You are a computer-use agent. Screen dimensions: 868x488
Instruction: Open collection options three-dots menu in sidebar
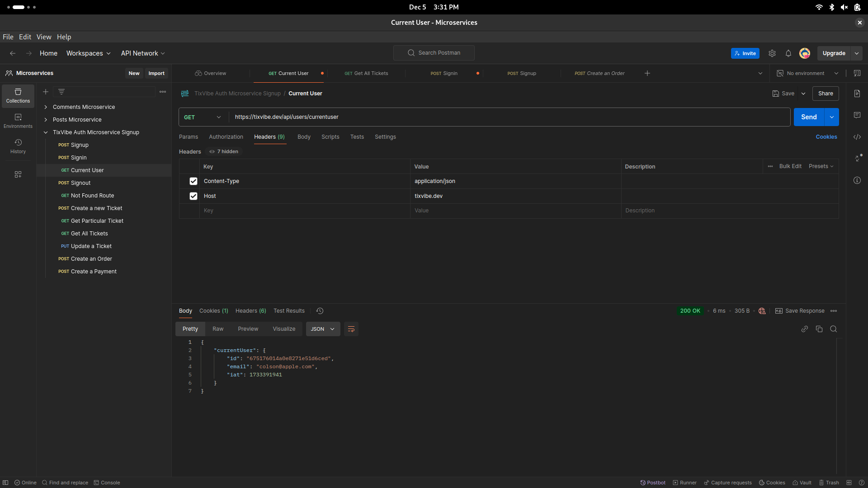pyautogui.click(x=163, y=92)
